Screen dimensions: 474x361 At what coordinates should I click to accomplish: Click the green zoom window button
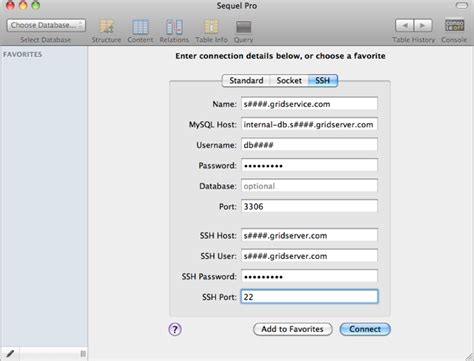pyautogui.click(x=36, y=5)
